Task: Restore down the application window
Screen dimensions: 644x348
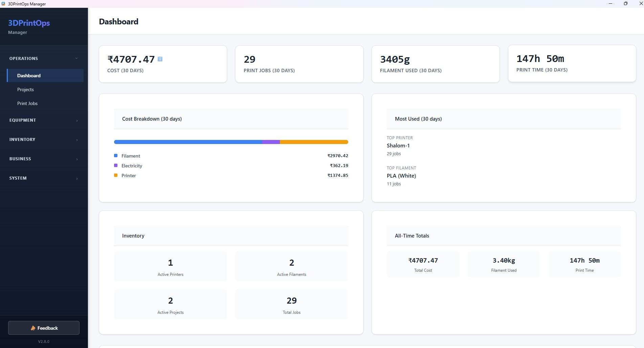Action: point(626,4)
